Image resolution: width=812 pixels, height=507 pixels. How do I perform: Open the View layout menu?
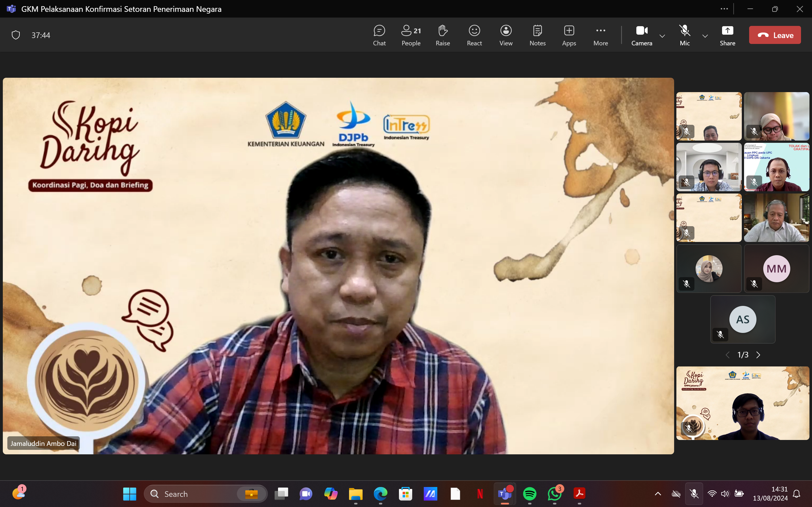[x=506, y=35]
